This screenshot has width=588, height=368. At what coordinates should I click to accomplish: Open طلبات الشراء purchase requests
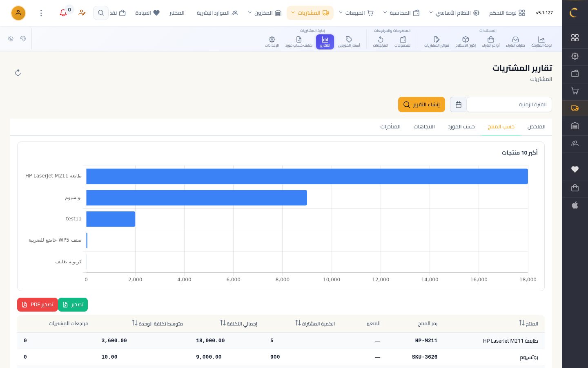pyautogui.click(x=515, y=42)
